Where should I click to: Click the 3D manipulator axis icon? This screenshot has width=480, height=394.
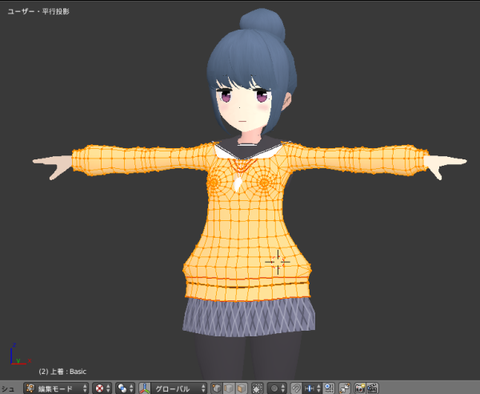[144, 388]
